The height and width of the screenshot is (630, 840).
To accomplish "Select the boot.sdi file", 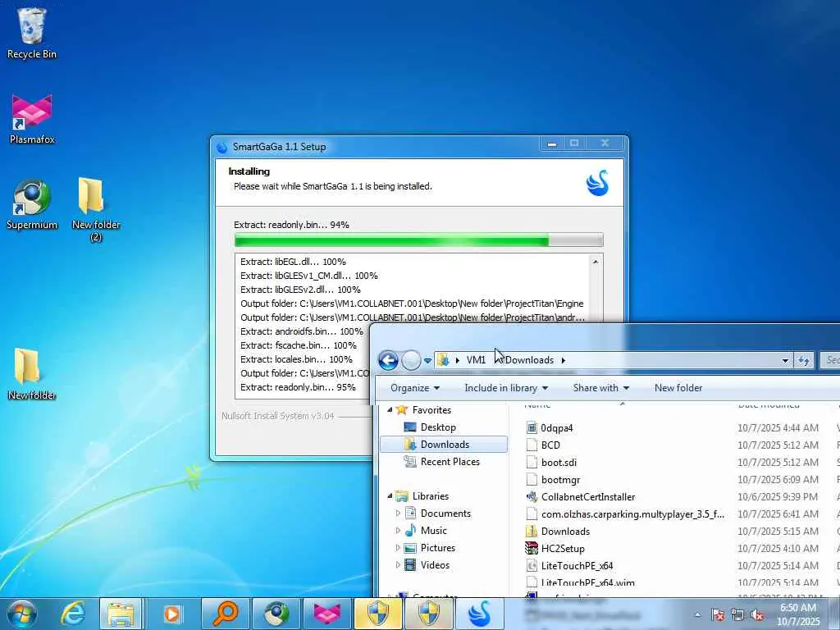I will [x=559, y=463].
